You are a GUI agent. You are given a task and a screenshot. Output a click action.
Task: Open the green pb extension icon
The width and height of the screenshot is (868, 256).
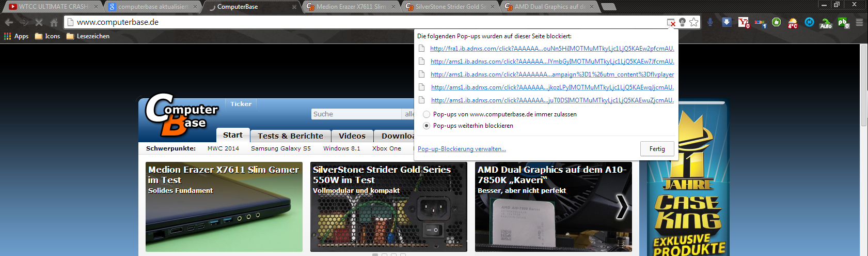tap(843, 23)
